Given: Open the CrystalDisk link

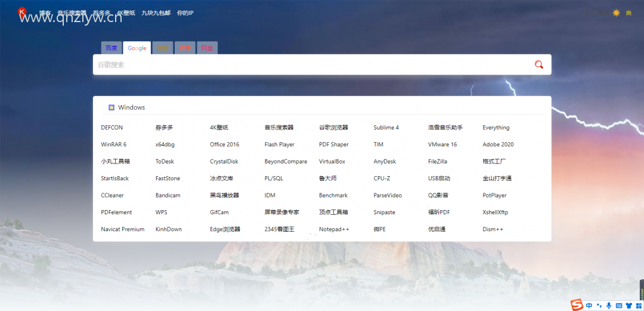Looking at the screenshot, I should point(224,161).
